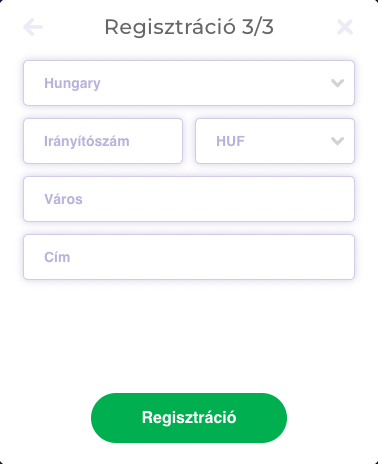Viewport: 378px width, 464px height.
Task: Click the Cím placeholder text
Action: 57,257
